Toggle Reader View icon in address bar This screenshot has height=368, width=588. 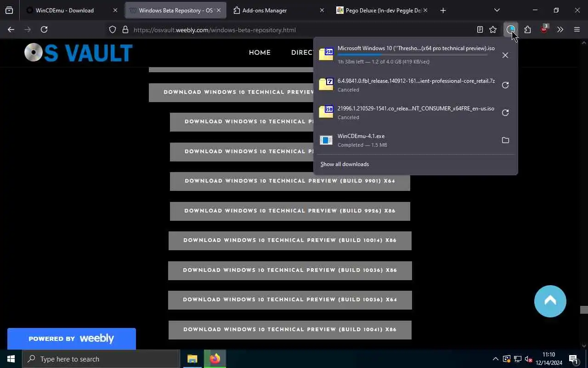pyautogui.click(x=480, y=30)
